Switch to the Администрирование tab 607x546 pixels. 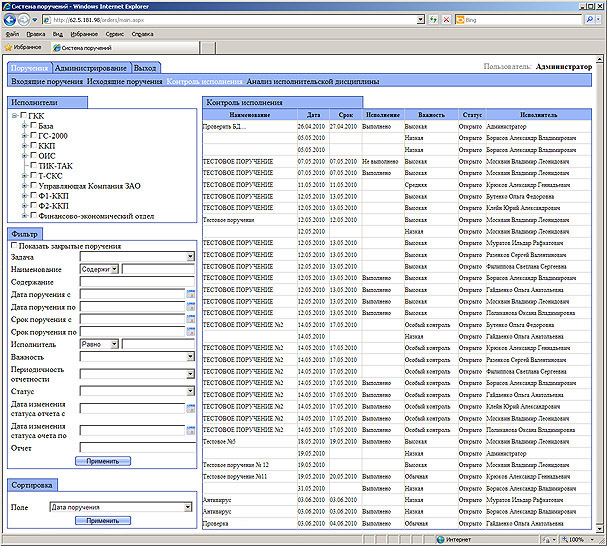pyautogui.click(x=90, y=67)
